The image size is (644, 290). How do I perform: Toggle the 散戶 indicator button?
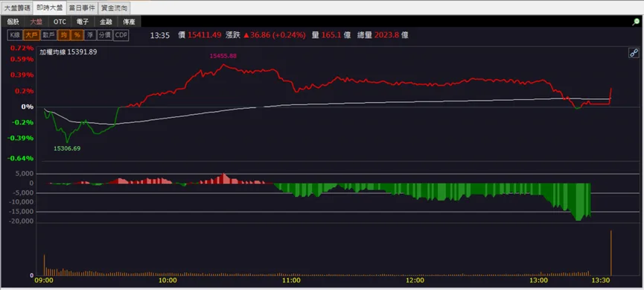coord(48,35)
